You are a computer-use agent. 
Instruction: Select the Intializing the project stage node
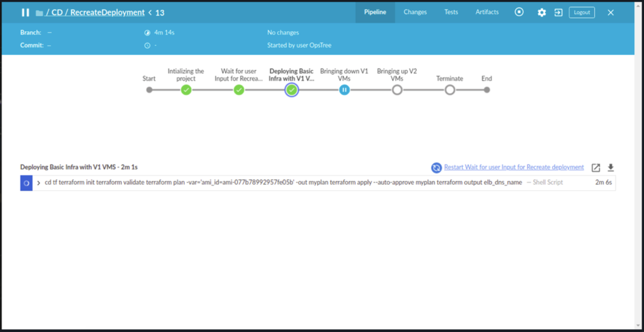point(186,90)
